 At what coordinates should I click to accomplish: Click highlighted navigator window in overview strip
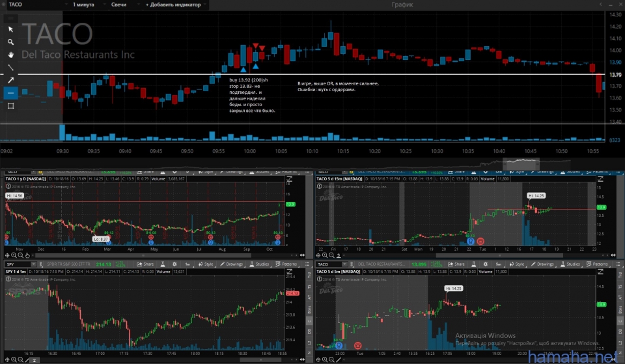pos(521,163)
